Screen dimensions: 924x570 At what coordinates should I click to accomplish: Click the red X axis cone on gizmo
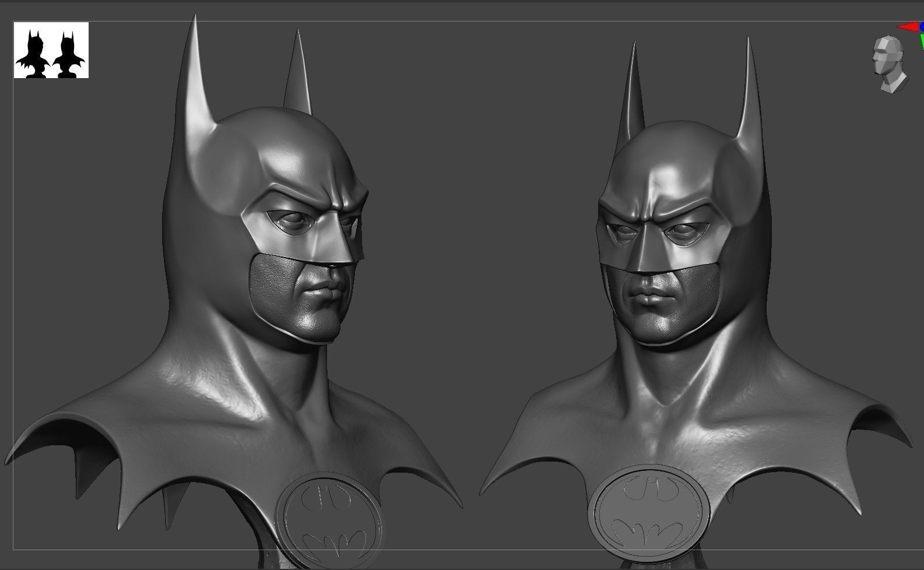[x=907, y=27]
